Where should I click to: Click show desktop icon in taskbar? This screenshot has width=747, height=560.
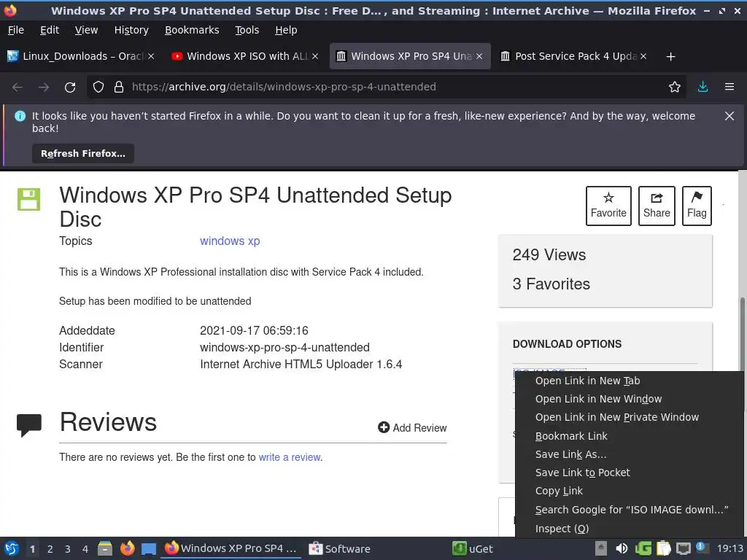pos(149,549)
